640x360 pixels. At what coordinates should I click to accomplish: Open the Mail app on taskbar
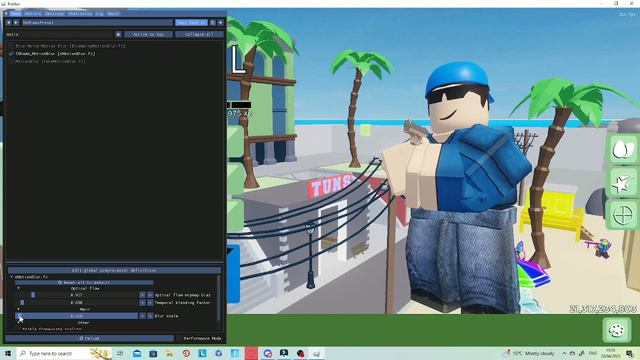137,353
